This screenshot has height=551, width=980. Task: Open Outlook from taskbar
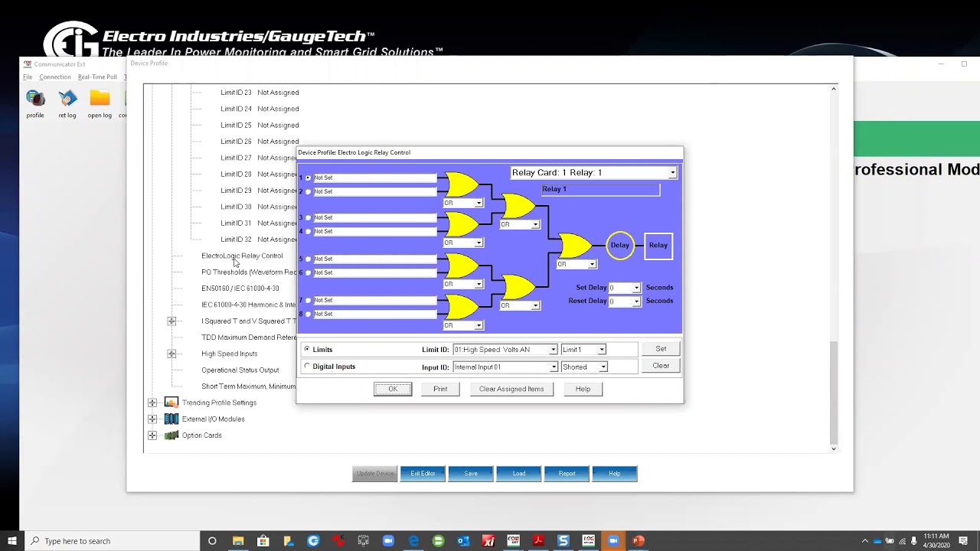[x=463, y=541]
